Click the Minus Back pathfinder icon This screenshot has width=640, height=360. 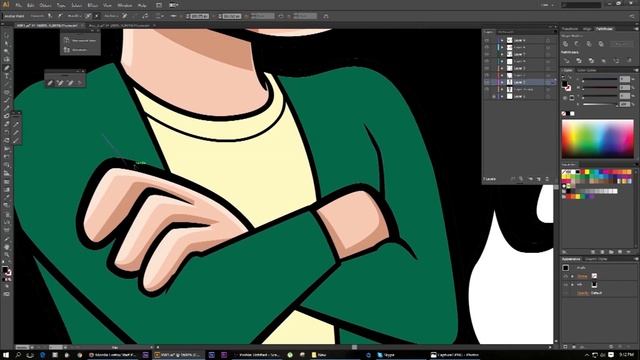point(629,60)
